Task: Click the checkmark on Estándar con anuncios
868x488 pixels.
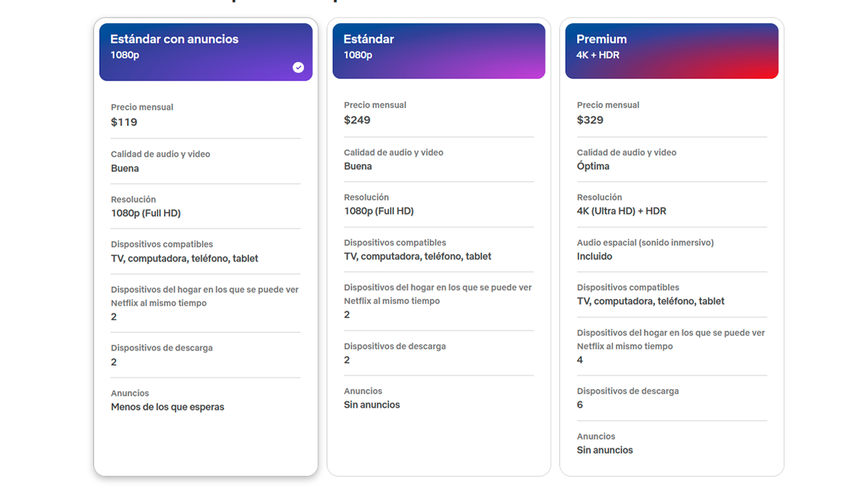Action: 298,67
